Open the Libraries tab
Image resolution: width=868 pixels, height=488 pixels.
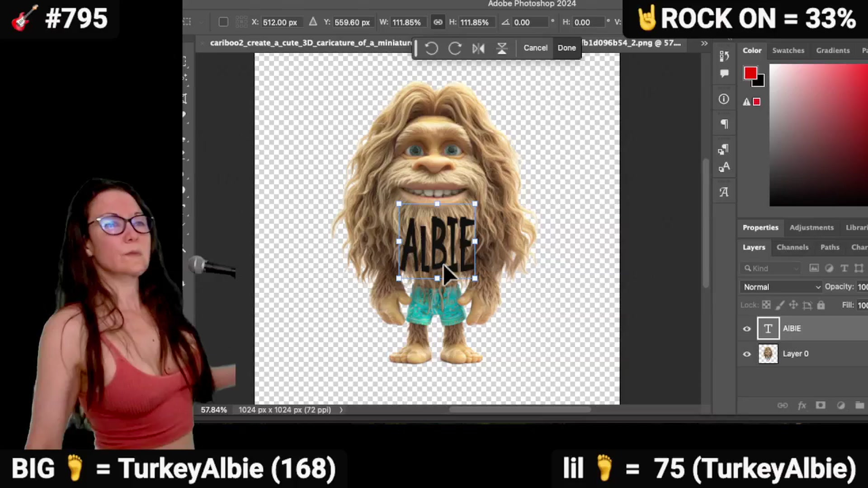[857, 228]
